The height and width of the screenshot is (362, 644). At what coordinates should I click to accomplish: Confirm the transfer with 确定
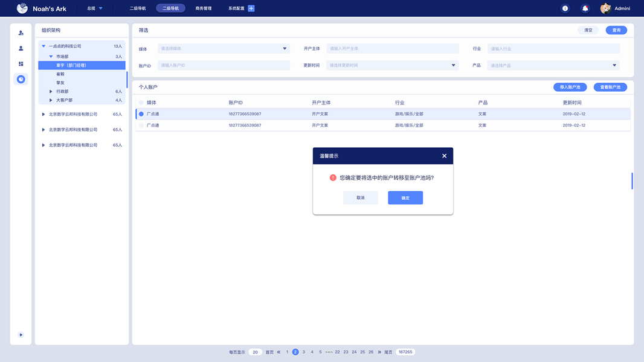point(405,198)
